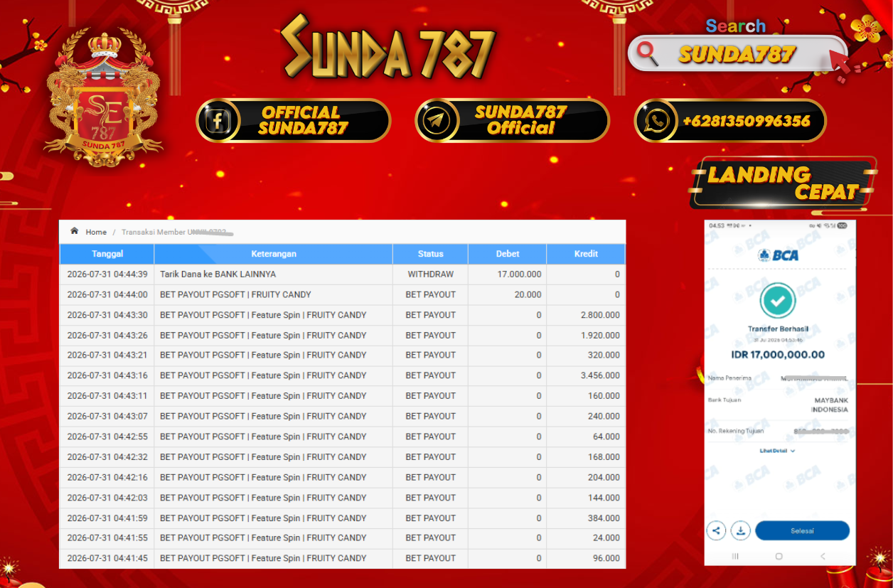Click the 144.000 kredit value

click(604, 498)
